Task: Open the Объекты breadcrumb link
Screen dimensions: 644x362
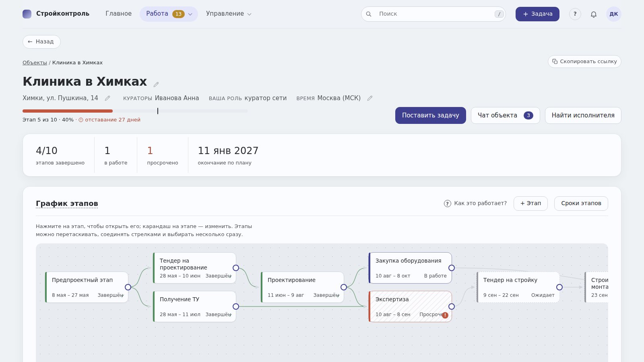Action: point(35,63)
